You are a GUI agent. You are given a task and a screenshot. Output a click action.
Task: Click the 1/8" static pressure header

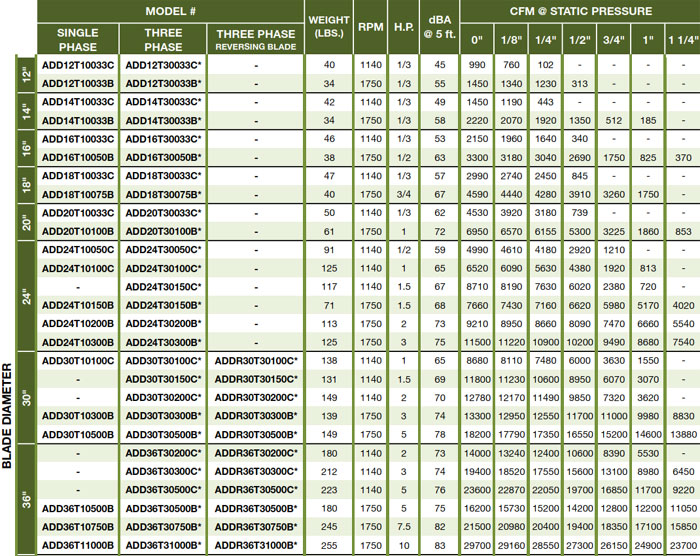pyautogui.click(x=511, y=40)
